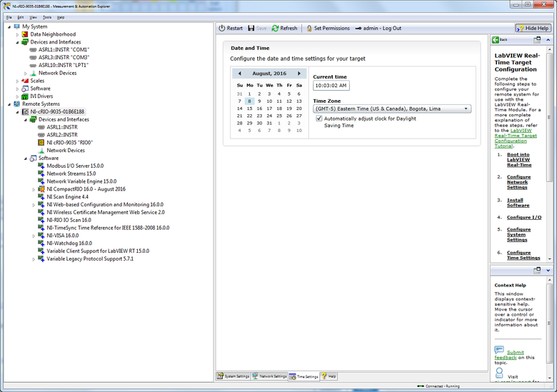The width and height of the screenshot is (557, 392).
Task: Collapse My System Devices and Interfaces node
Action: click(17, 42)
